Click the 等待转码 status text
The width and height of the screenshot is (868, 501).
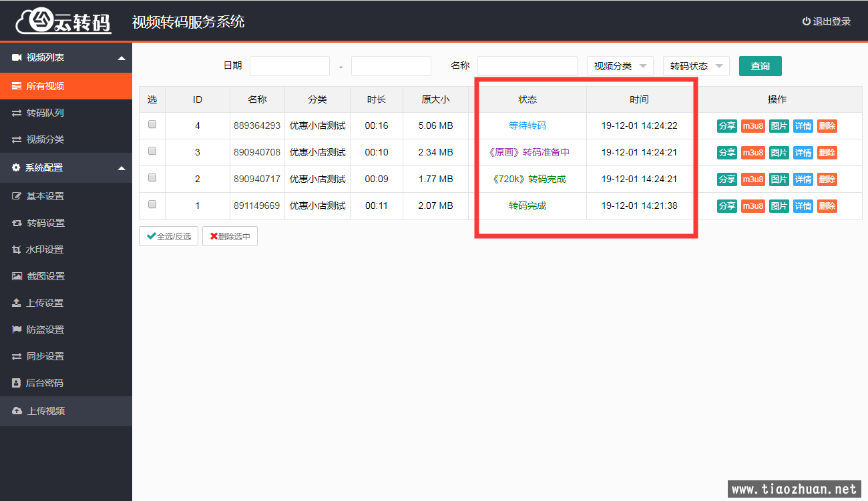(x=527, y=125)
